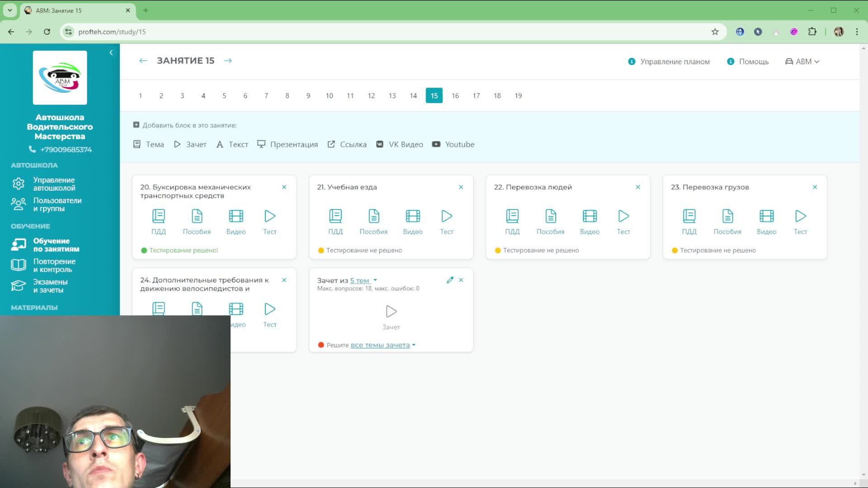Edit the Зачет block with pencil icon
The height and width of the screenshot is (488, 868).
pyautogui.click(x=449, y=280)
